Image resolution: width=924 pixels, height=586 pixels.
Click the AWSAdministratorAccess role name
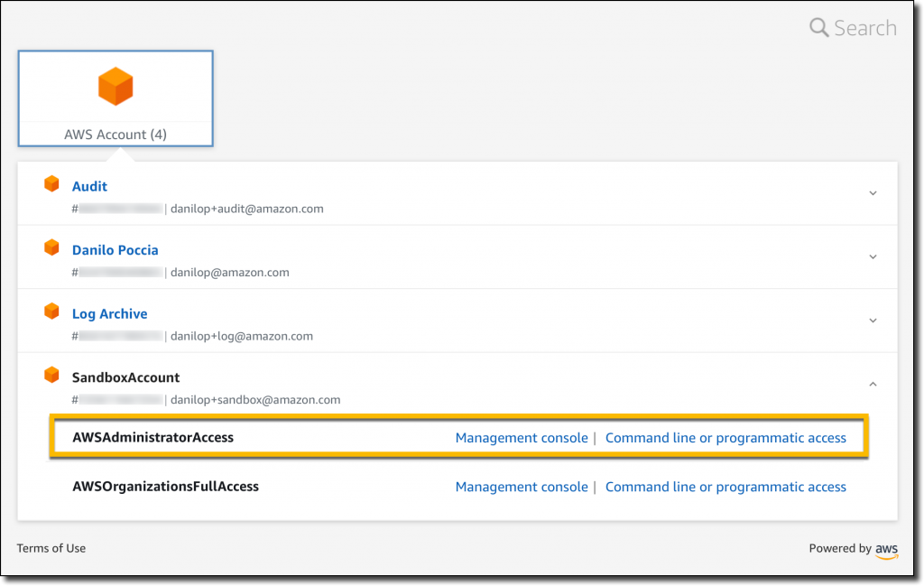152,437
